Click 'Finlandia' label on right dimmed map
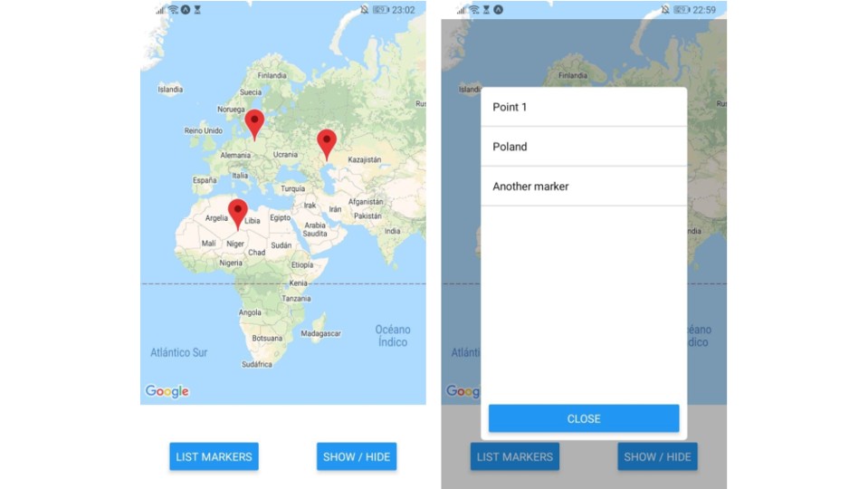Viewport: 868px width, 489px height. 573,75
